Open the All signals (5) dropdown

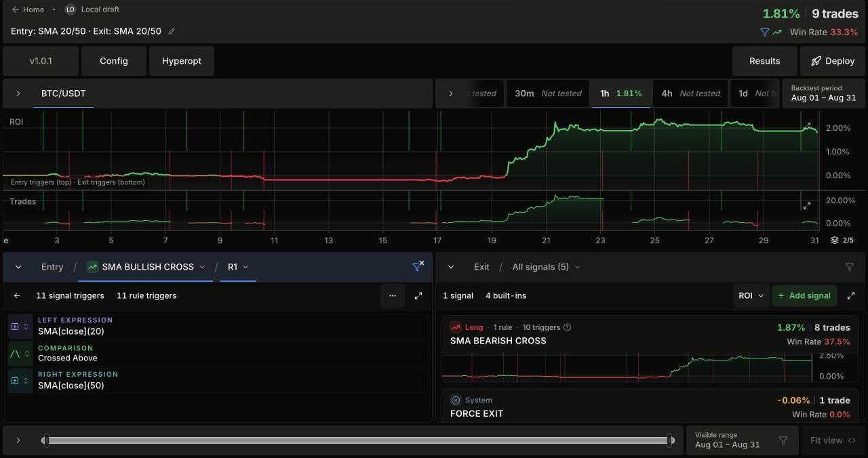(x=546, y=267)
